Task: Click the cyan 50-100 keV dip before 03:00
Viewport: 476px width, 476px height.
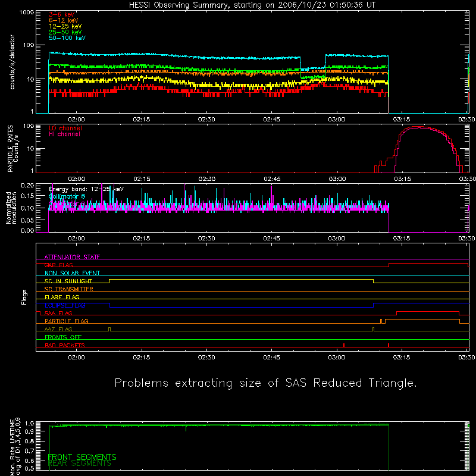Action: [313, 69]
